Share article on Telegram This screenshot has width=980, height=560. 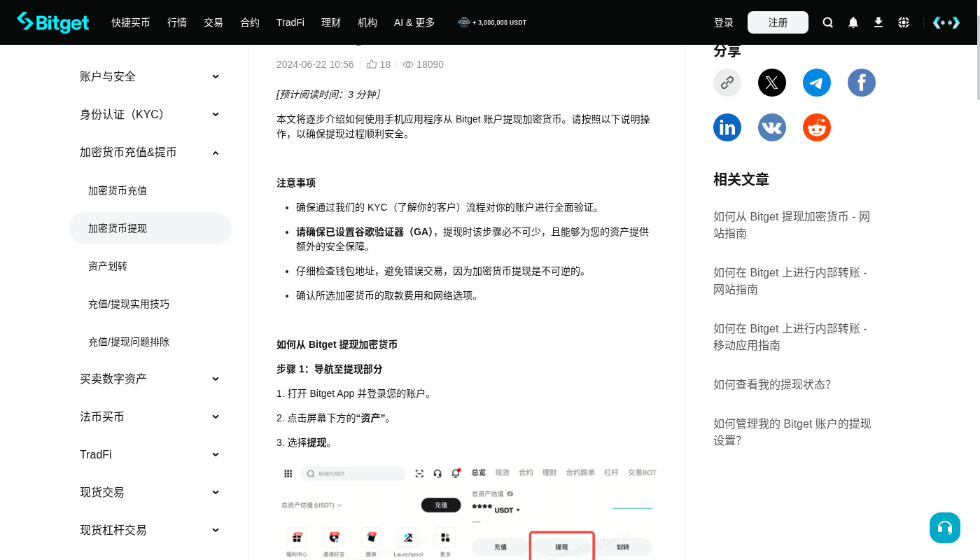817,83
